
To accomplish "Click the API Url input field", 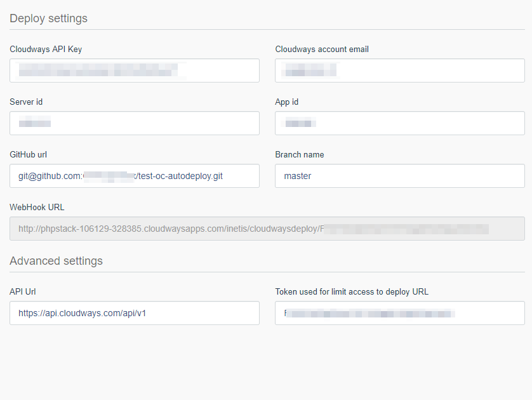I will (135, 313).
